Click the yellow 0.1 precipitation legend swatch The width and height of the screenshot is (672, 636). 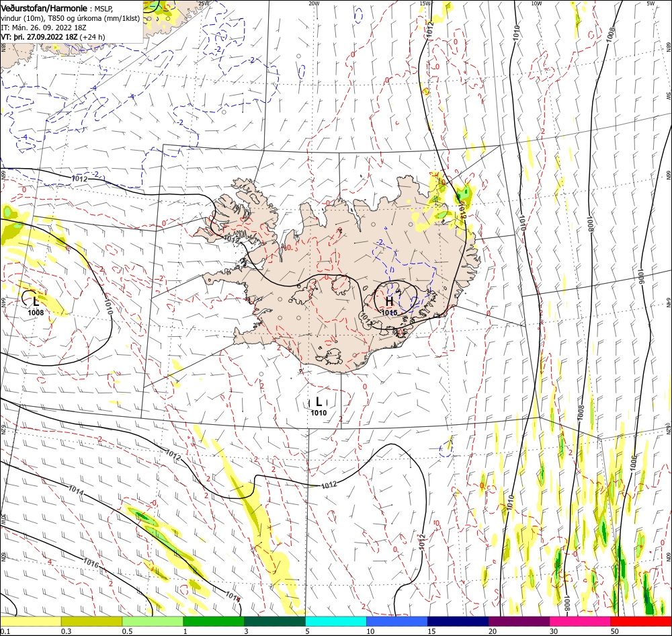(30, 621)
